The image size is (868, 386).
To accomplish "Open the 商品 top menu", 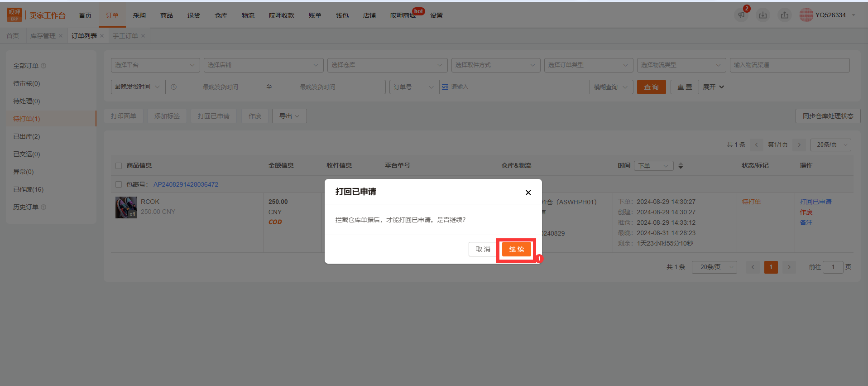I will tap(167, 15).
